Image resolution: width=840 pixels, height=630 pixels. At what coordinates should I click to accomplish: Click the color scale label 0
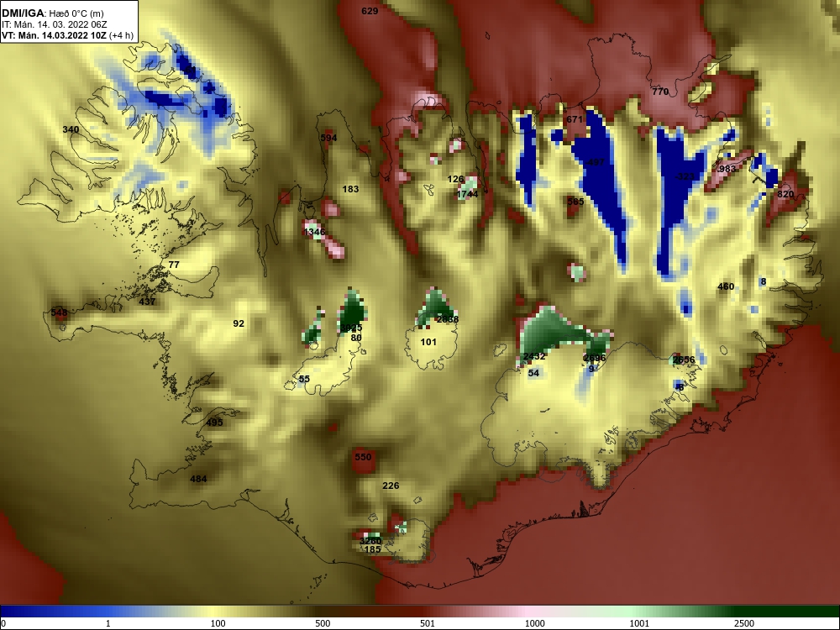[x=3, y=623]
